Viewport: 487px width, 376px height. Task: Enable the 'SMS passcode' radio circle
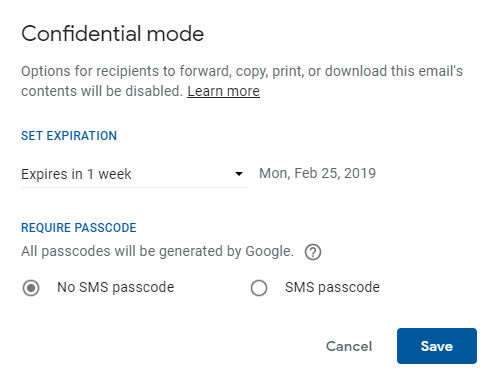(259, 288)
